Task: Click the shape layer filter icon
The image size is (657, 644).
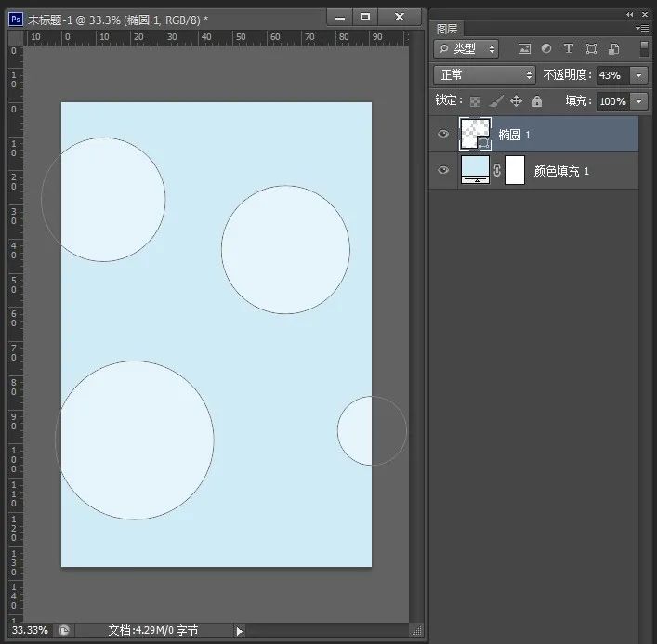Action: click(x=591, y=49)
